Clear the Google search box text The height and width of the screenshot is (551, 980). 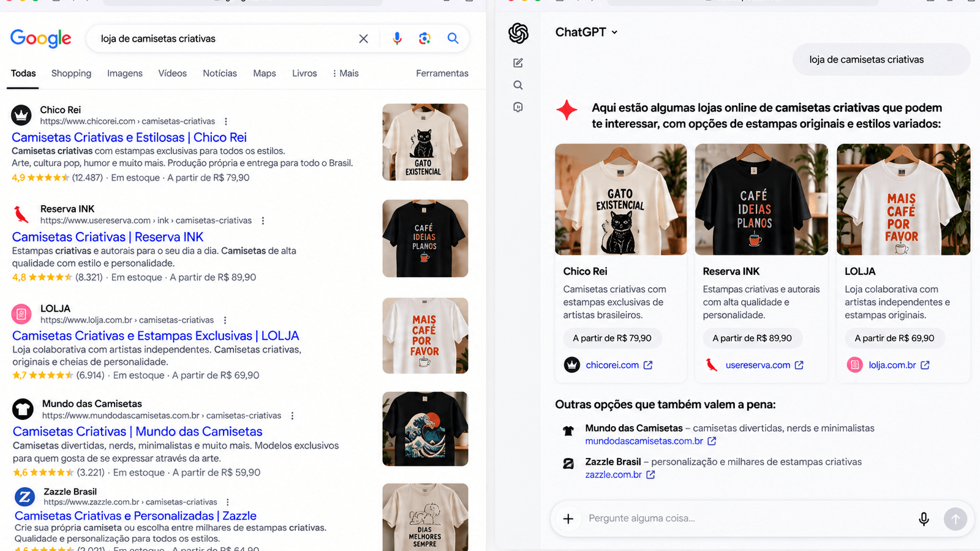[363, 39]
